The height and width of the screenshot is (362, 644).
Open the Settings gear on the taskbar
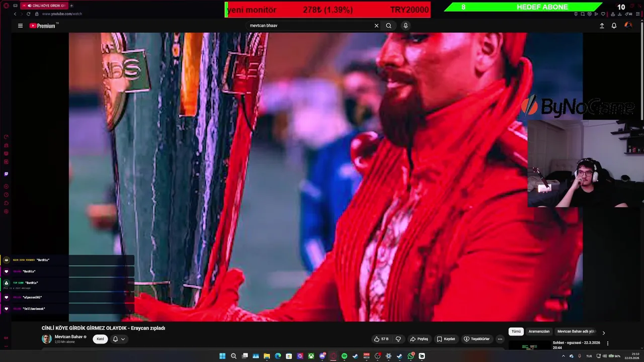[388, 356]
